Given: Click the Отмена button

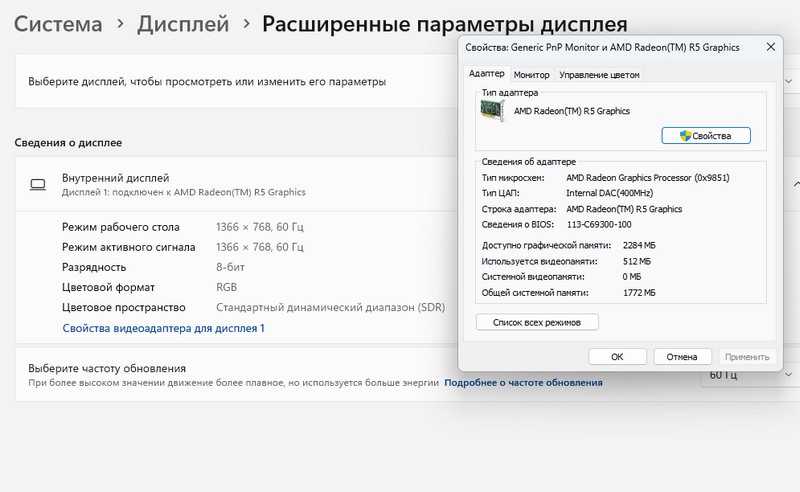Looking at the screenshot, I should pos(681,356).
